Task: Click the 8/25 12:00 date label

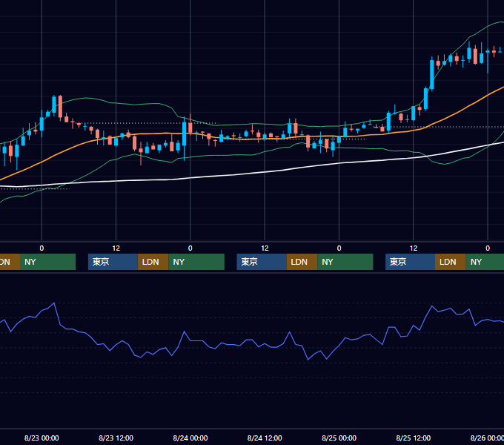Action: (x=414, y=438)
